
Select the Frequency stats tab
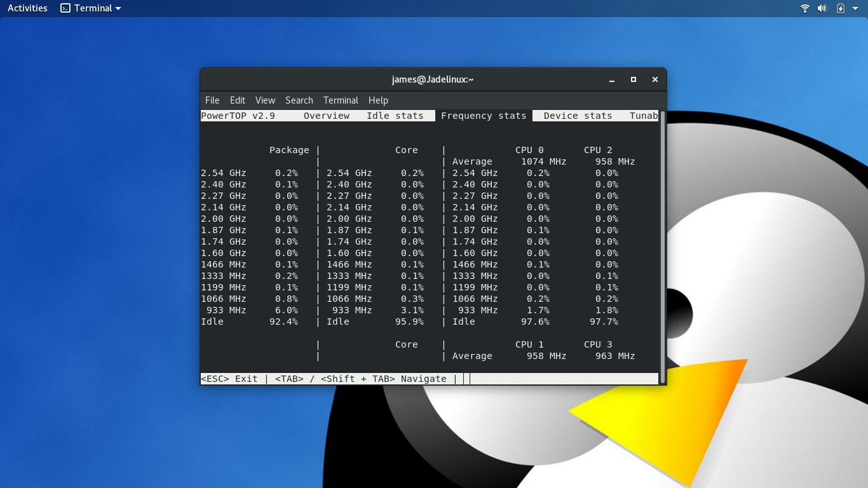click(x=484, y=116)
